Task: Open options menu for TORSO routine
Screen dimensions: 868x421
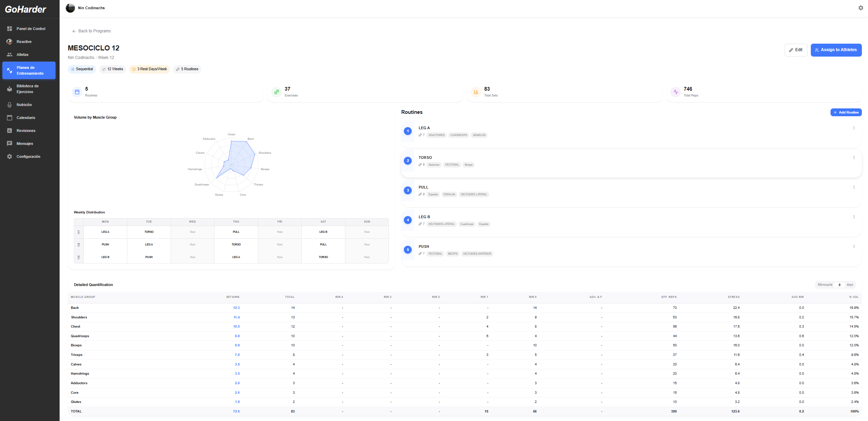Action: (854, 157)
